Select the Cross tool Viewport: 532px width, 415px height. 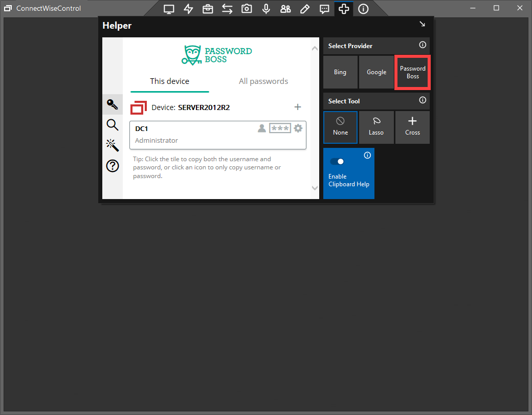(413, 127)
